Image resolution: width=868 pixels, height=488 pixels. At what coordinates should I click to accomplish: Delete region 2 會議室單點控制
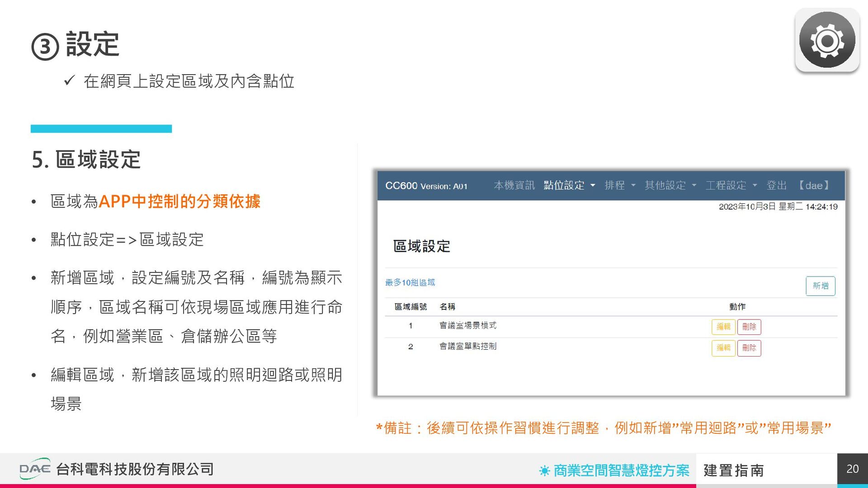point(749,348)
